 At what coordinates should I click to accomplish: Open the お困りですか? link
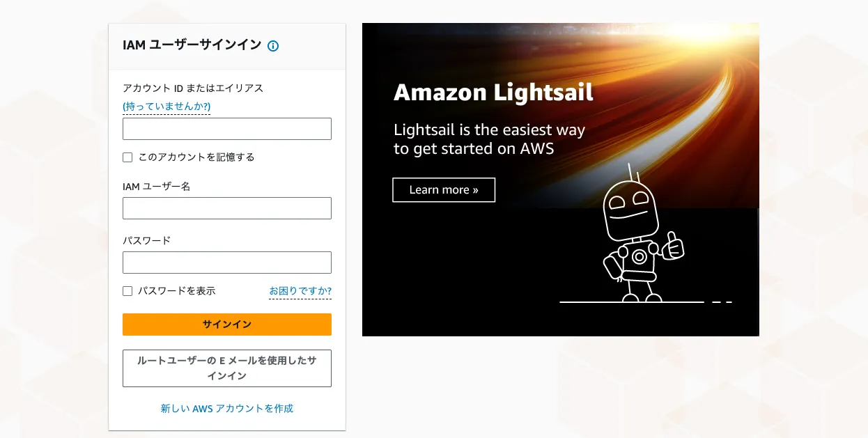pos(300,291)
